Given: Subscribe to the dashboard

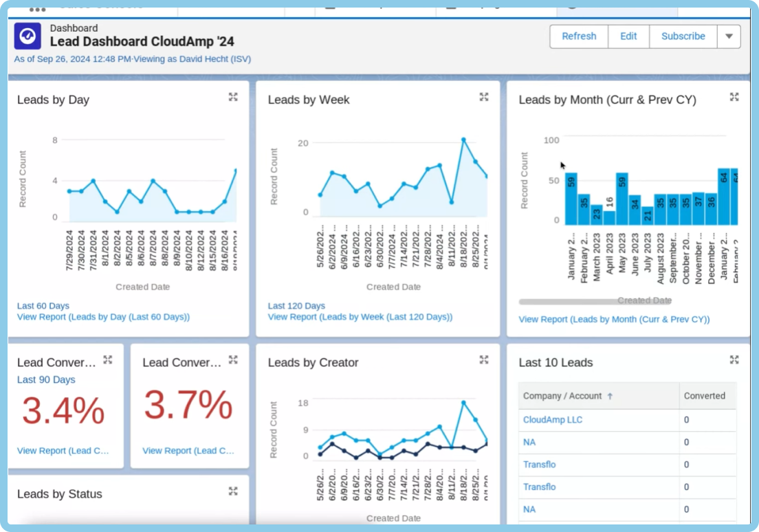Looking at the screenshot, I should coord(683,36).
